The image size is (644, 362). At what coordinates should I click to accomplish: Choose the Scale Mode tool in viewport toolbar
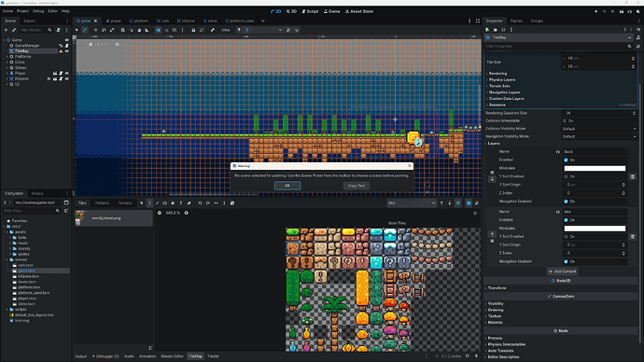tap(112, 30)
